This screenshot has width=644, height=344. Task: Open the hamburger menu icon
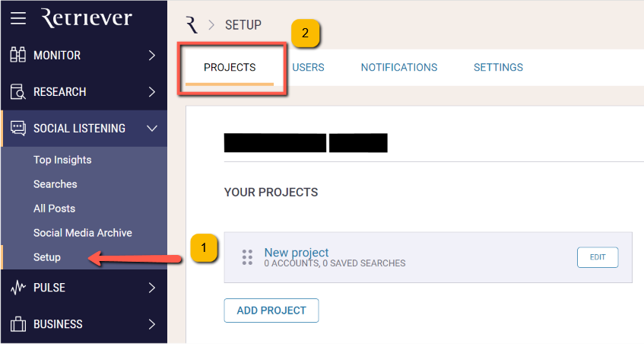[18, 18]
